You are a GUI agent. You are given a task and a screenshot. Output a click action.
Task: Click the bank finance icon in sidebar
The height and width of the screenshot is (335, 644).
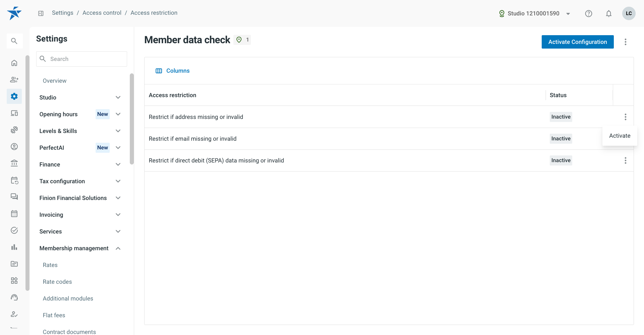(x=14, y=163)
